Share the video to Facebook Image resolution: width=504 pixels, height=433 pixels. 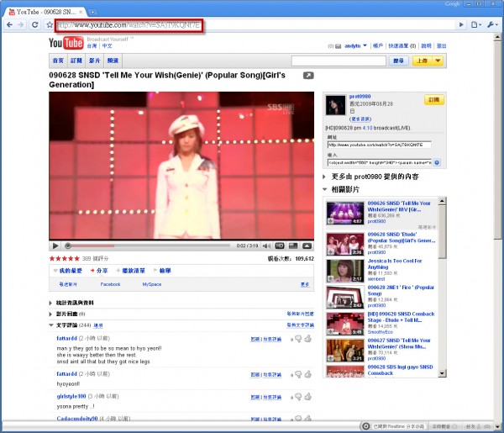click(110, 284)
